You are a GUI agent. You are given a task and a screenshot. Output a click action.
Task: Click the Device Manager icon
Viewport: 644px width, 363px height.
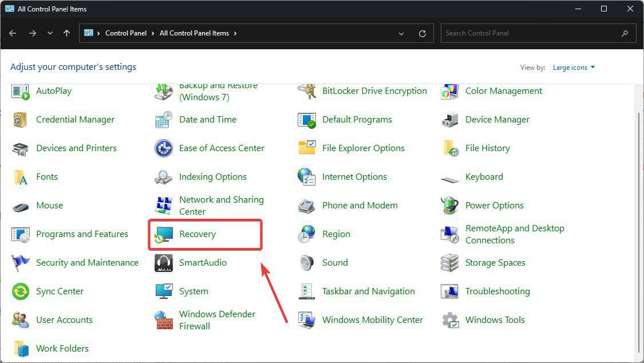click(450, 120)
